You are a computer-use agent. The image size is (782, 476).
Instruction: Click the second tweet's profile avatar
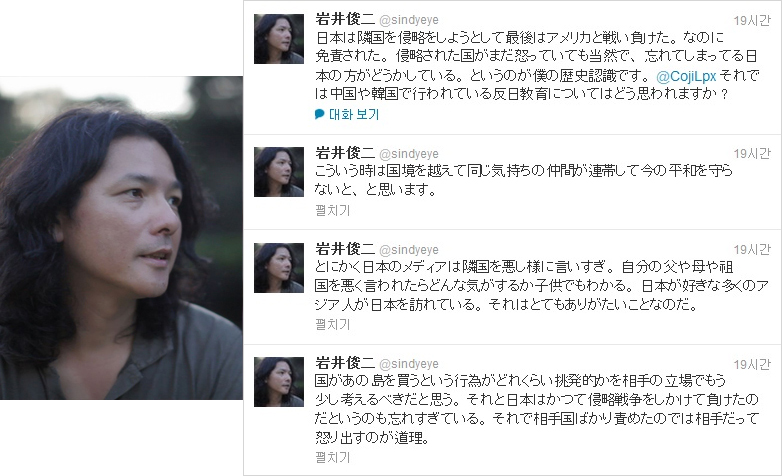tap(279, 172)
